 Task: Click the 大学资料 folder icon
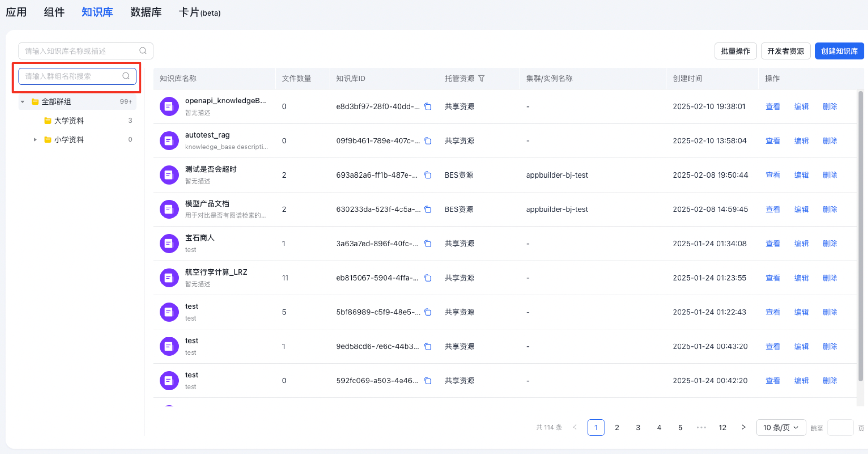point(48,121)
